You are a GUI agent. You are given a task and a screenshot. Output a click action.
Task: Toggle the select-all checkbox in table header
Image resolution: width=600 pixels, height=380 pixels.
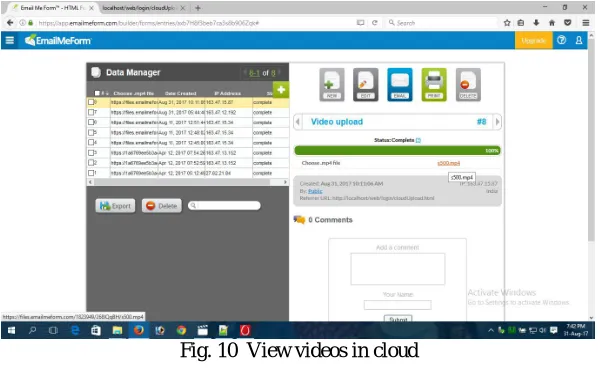tap(97, 93)
